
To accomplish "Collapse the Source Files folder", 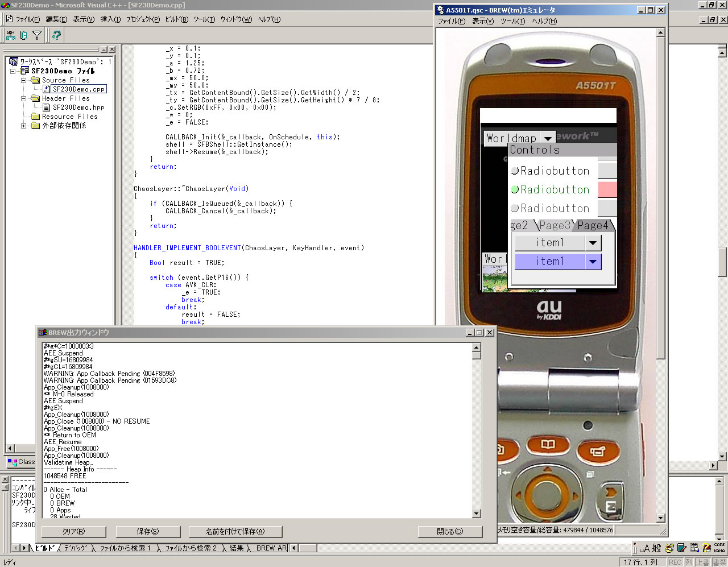I will [24, 80].
